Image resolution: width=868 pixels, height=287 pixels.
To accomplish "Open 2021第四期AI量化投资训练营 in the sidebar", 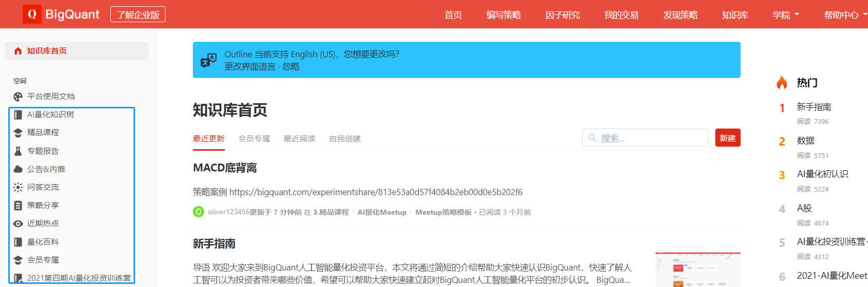I will [x=79, y=278].
